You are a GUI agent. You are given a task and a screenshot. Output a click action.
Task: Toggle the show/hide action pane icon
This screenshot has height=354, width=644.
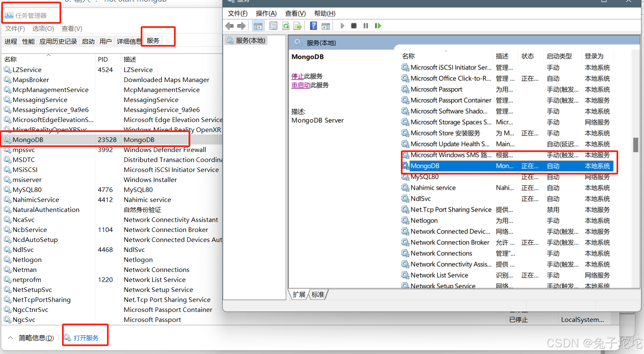coord(326,26)
